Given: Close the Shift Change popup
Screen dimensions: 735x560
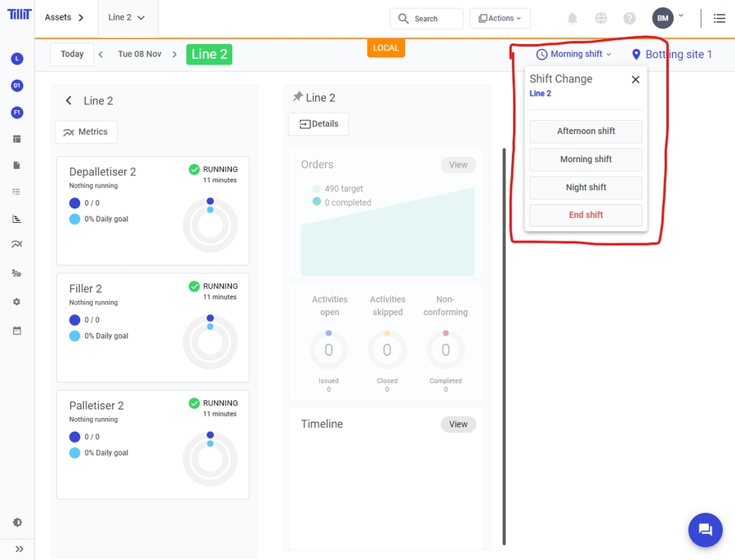Looking at the screenshot, I should coord(635,79).
